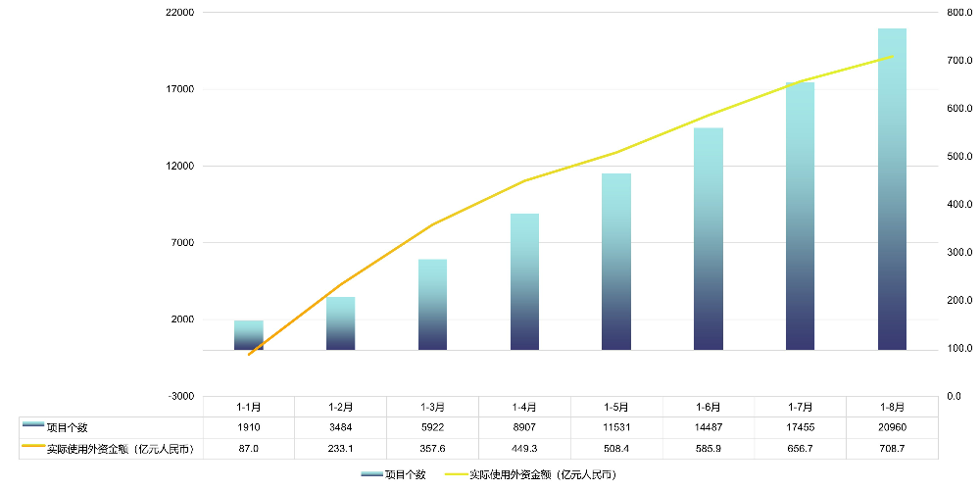
Task: Select the 357.6 cell in data table
Action: click(432, 448)
